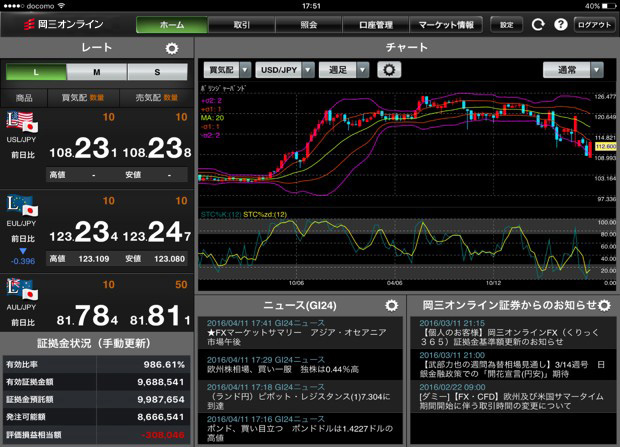Open news FXマーケットサマリー アジア・オセアニア

click(300, 332)
